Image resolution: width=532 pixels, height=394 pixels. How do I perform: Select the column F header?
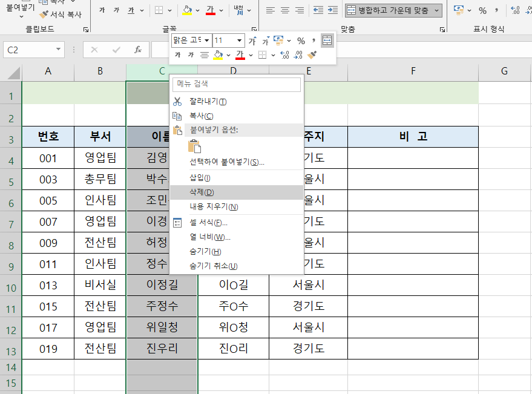(x=413, y=71)
